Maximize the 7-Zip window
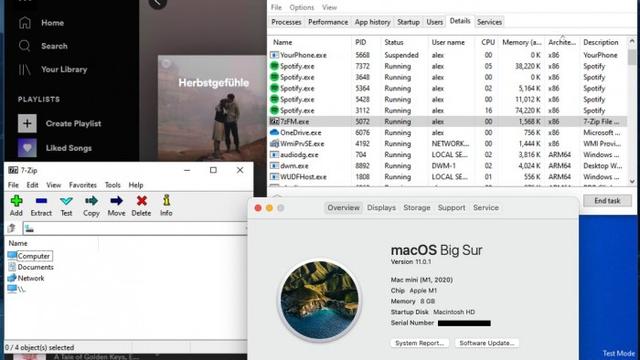This screenshot has width=640, height=360. [213, 170]
